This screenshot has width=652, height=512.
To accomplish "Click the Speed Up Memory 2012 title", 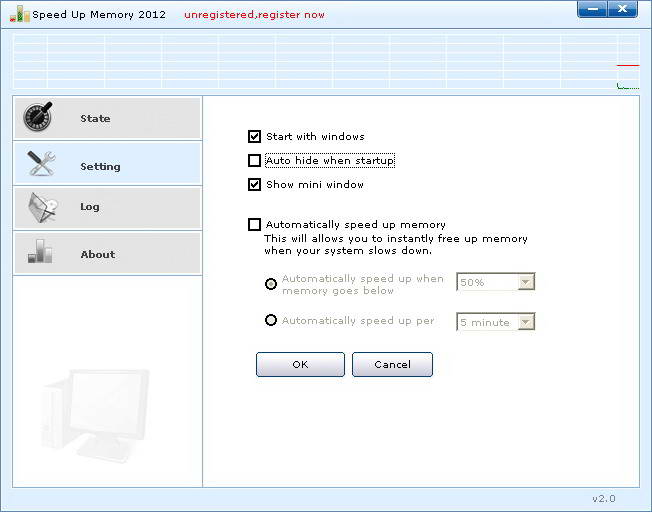I will pos(99,15).
